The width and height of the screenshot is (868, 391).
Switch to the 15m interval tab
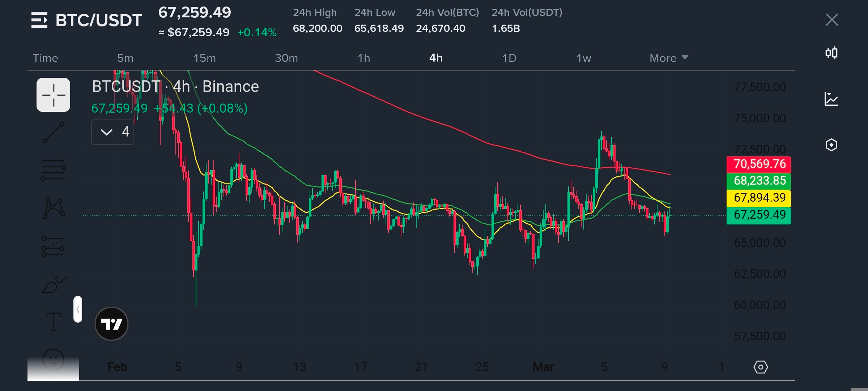[x=204, y=58]
